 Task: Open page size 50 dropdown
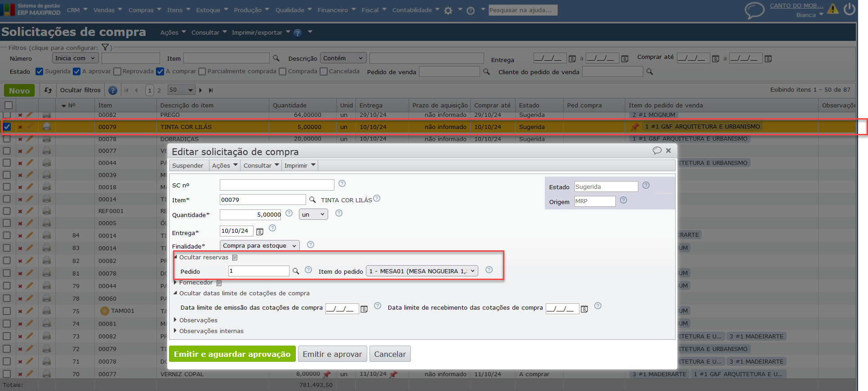(181, 90)
